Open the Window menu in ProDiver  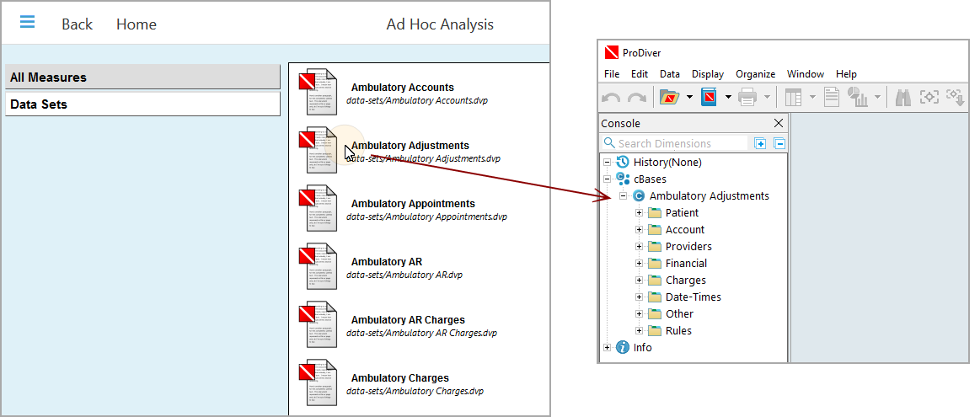tap(806, 74)
